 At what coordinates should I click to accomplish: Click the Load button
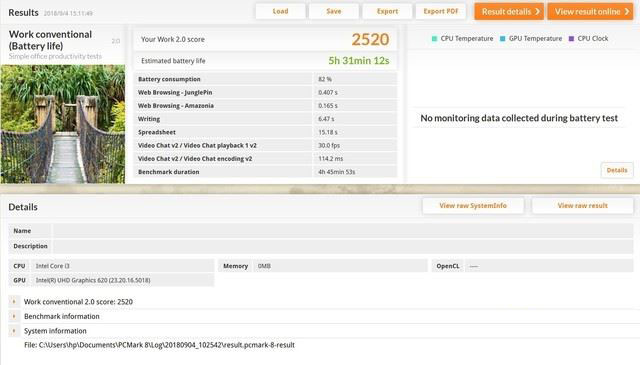280,11
